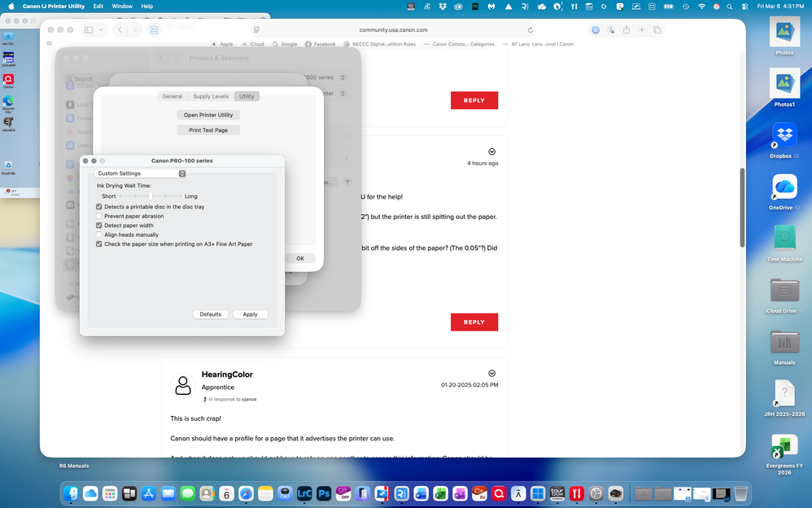
Task: Open Spotlight search in the menu bar
Action: (x=730, y=7)
